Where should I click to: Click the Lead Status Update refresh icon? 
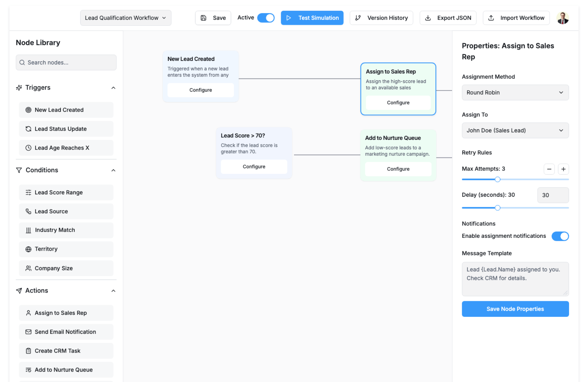pyautogui.click(x=28, y=129)
